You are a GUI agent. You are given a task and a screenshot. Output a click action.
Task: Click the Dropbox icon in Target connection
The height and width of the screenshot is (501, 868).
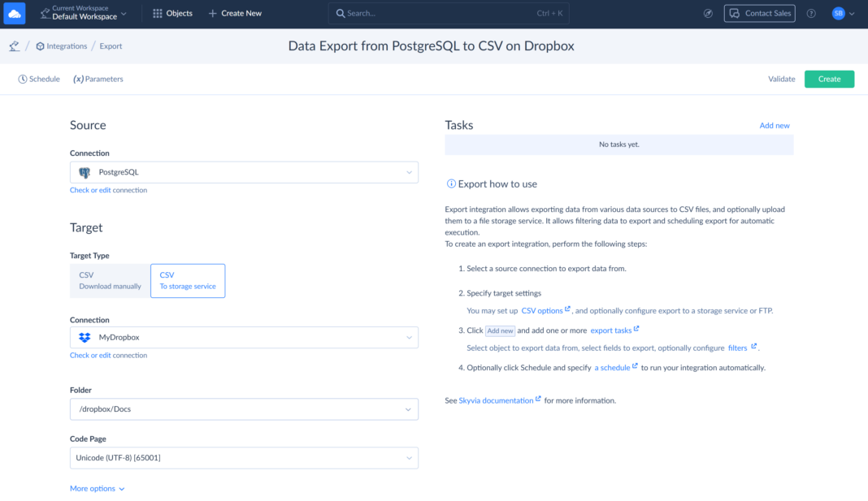tap(85, 339)
